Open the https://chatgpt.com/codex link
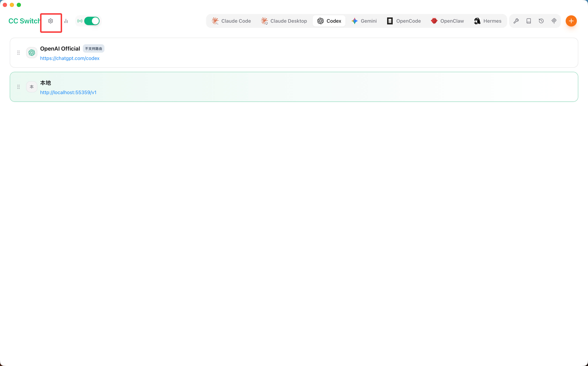Viewport: 588px width, 366px height. (x=70, y=58)
